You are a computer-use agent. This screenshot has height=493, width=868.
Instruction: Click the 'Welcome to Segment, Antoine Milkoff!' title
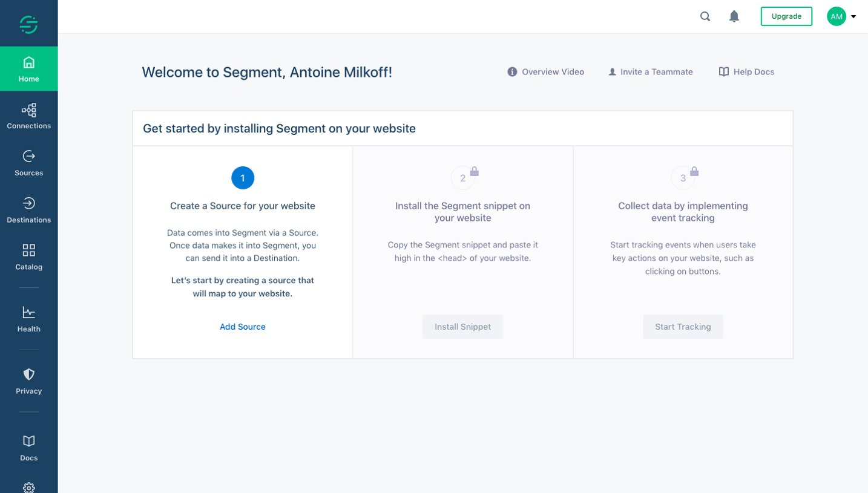coord(267,73)
